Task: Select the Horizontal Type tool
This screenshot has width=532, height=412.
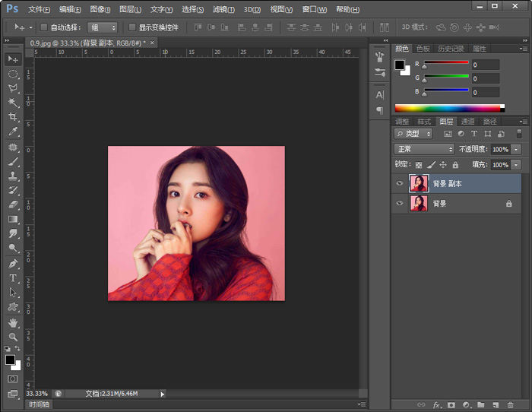Action: point(13,278)
